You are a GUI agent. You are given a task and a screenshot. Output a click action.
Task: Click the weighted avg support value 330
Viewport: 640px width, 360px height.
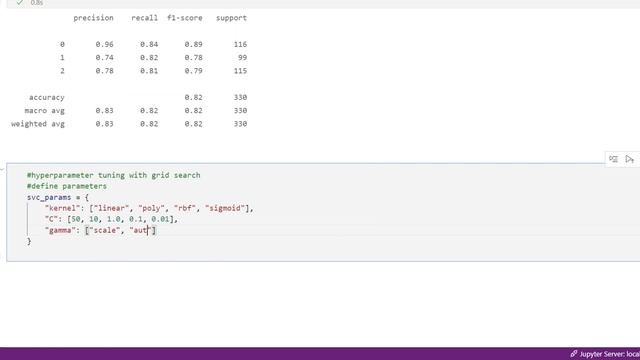(x=240, y=124)
